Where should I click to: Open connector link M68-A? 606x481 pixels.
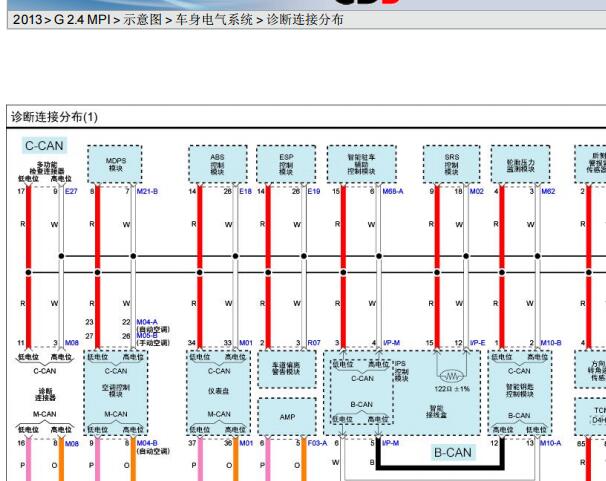[x=393, y=191]
